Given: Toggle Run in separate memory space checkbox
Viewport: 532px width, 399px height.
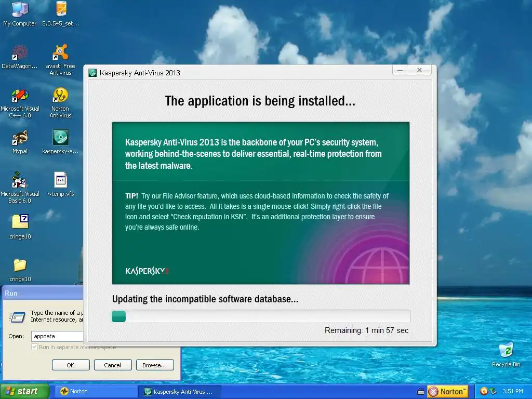Looking at the screenshot, I should [x=34, y=347].
